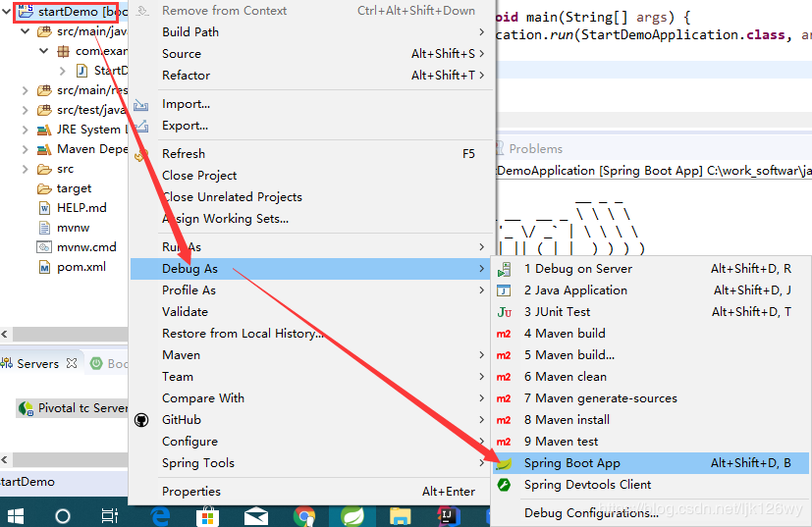This screenshot has width=812, height=527.
Task: Click the Spring Devtools Client icon
Action: (x=504, y=485)
